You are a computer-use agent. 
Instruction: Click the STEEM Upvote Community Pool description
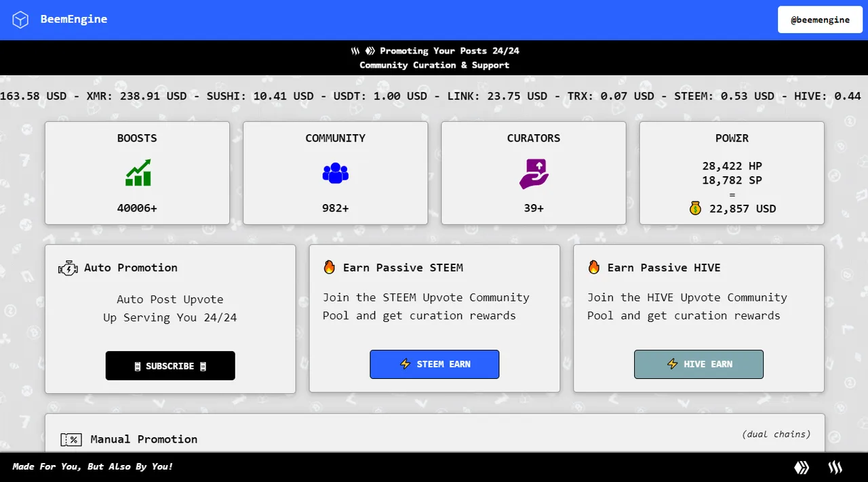pos(426,306)
